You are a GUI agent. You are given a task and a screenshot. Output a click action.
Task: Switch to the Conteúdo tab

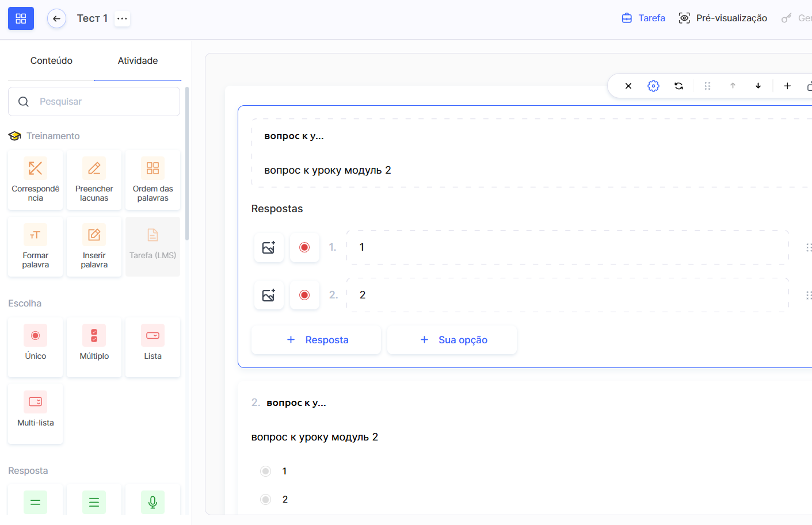click(x=51, y=60)
